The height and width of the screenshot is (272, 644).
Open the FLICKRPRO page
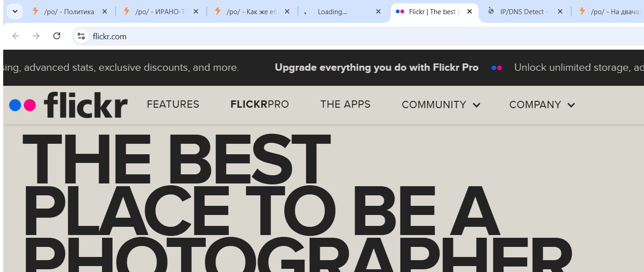[x=260, y=105]
